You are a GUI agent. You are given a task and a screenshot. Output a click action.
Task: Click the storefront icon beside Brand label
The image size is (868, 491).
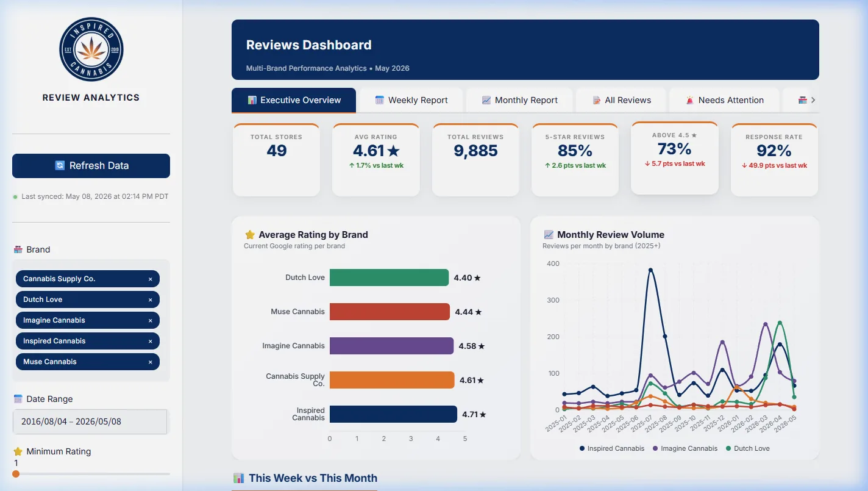pyautogui.click(x=18, y=249)
